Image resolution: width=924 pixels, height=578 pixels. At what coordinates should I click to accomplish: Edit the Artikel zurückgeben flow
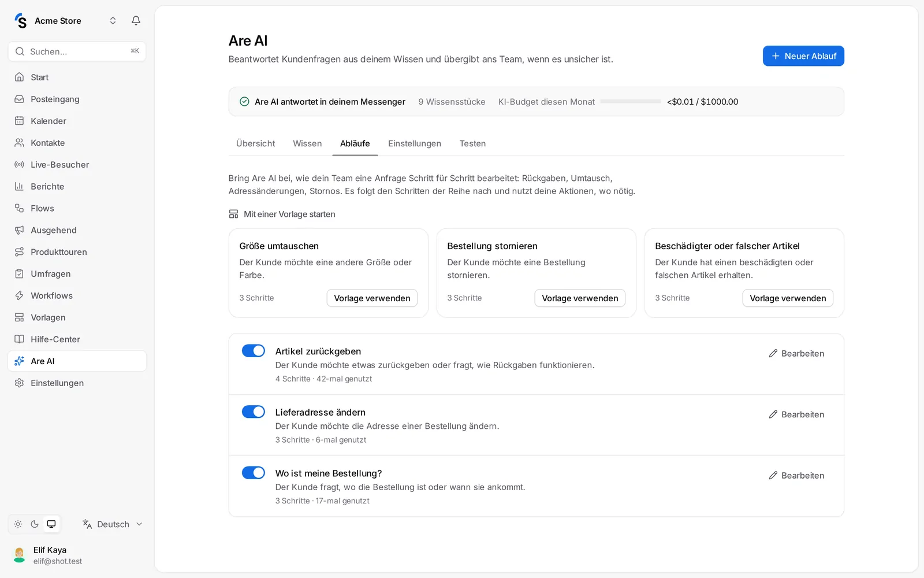click(x=796, y=353)
